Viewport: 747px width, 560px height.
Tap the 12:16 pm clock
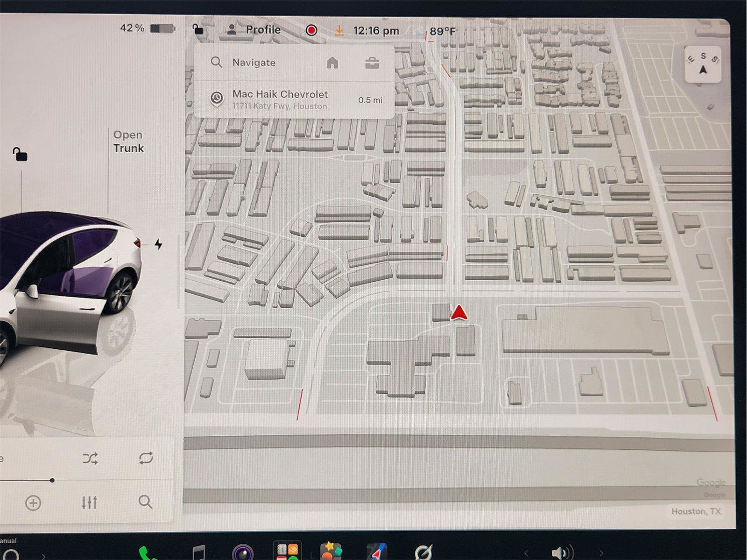pos(376,31)
